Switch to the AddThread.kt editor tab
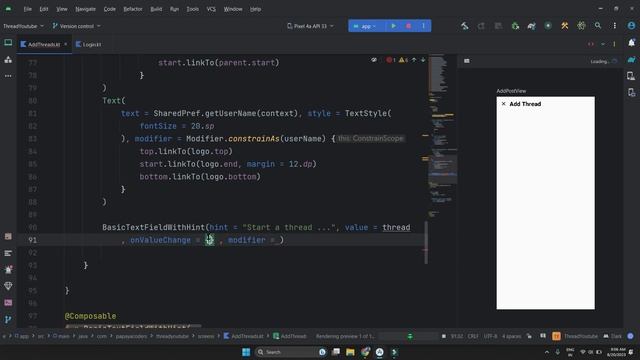Viewport: 640px width, 360px height. click(44, 44)
